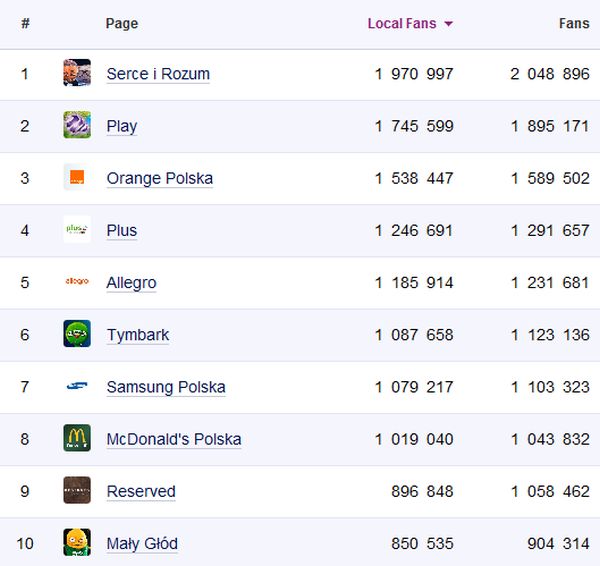Screen dimensions: 600x566
Task: Click the Tymbark logo icon
Action: (x=77, y=334)
